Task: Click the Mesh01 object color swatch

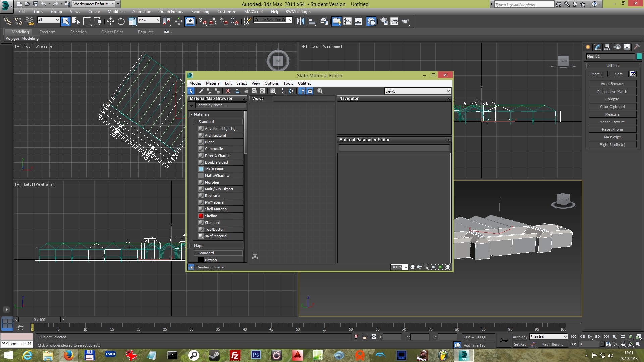Action: (x=639, y=56)
